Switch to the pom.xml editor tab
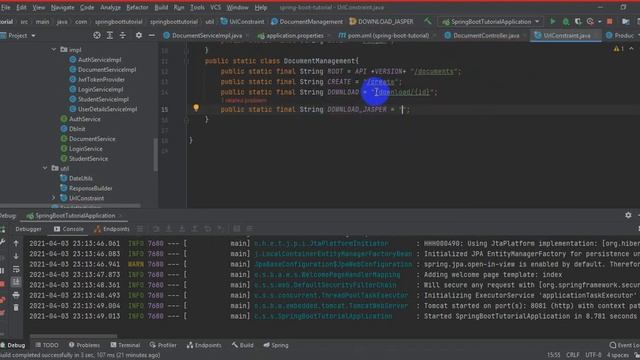Viewport: 640px width, 360px height. tap(383, 36)
